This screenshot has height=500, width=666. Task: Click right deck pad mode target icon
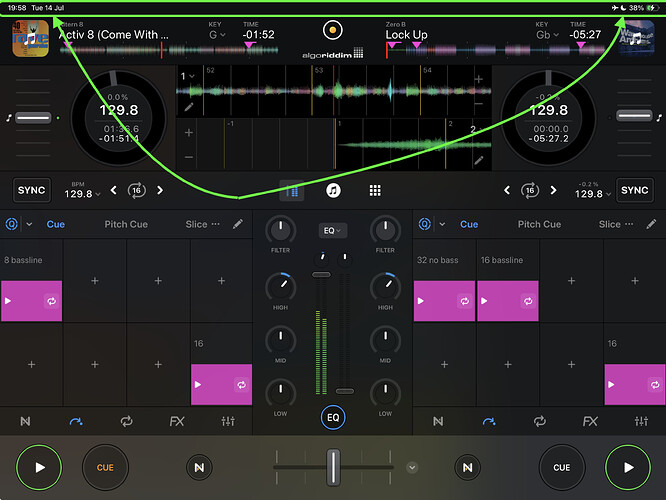[x=425, y=224]
